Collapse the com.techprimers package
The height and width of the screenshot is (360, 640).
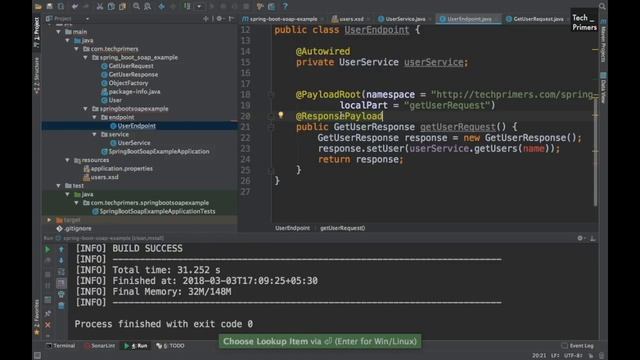[x=77, y=49]
